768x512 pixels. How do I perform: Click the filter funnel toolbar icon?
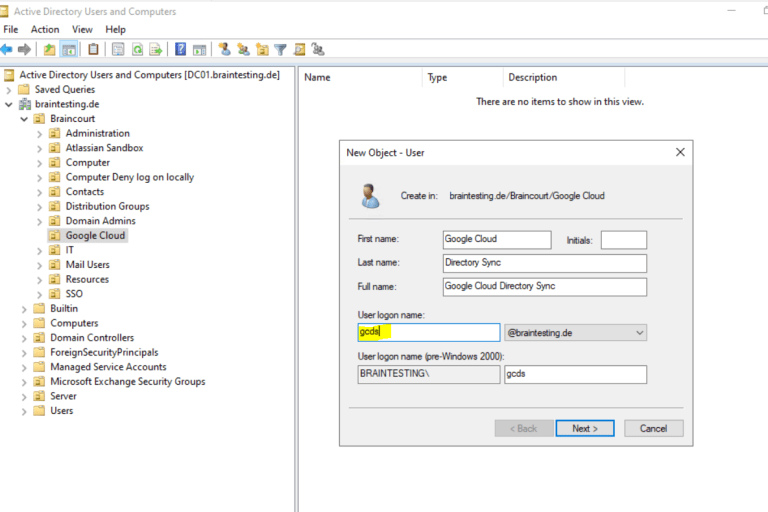point(281,49)
